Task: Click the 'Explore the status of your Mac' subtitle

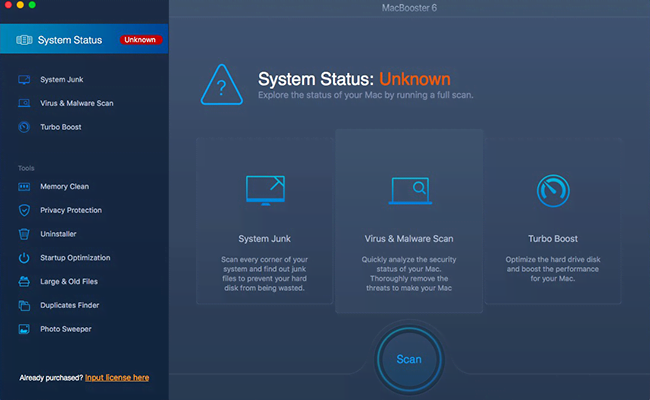Action: click(366, 95)
